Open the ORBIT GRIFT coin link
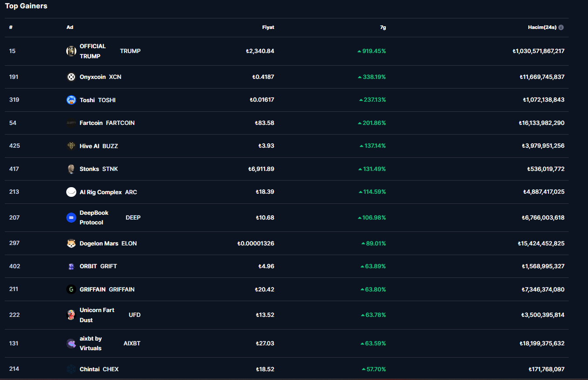Screen dimensions: 588x380 pos(98,266)
